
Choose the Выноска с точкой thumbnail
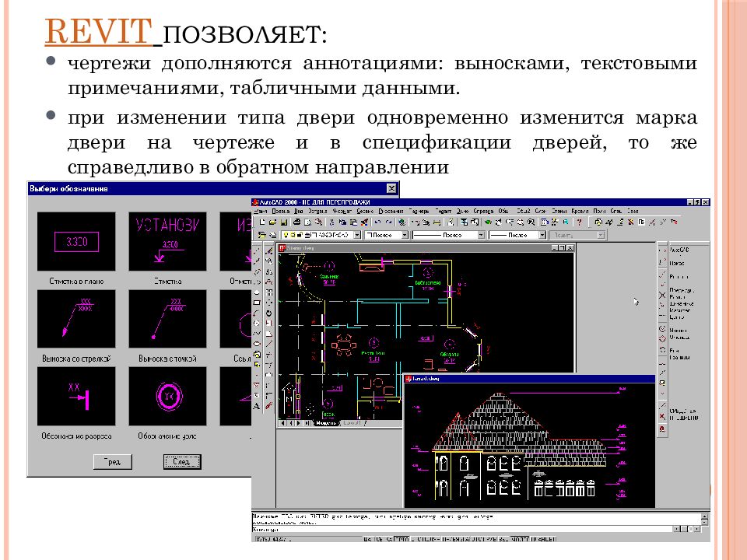[168, 319]
